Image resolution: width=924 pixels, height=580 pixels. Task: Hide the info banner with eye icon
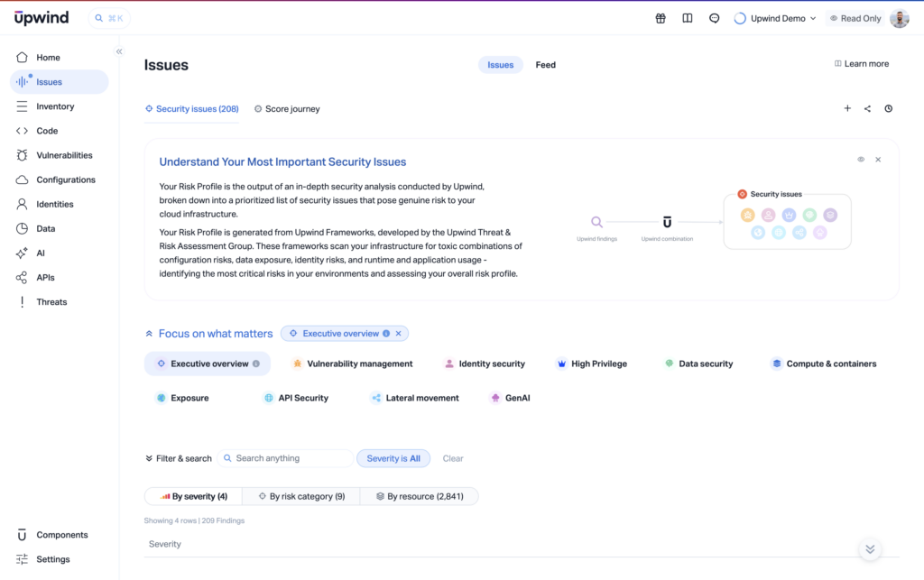861,160
